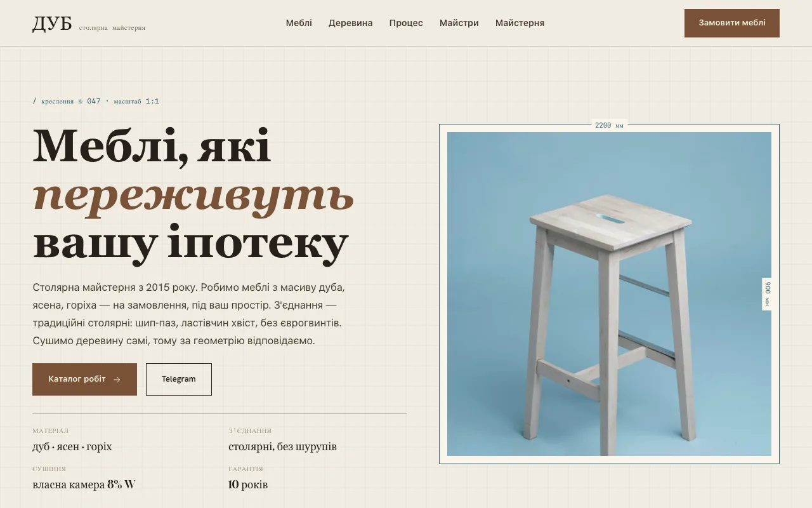Click the 2200 мм dimension label
This screenshot has width=812, height=508.
tap(609, 125)
